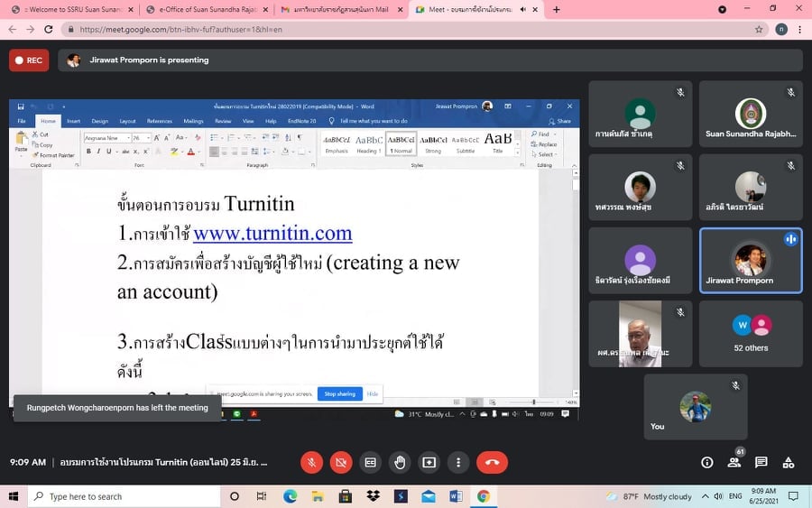Open meeting details info icon
The width and height of the screenshot is (812, 508).
(707, 462)
